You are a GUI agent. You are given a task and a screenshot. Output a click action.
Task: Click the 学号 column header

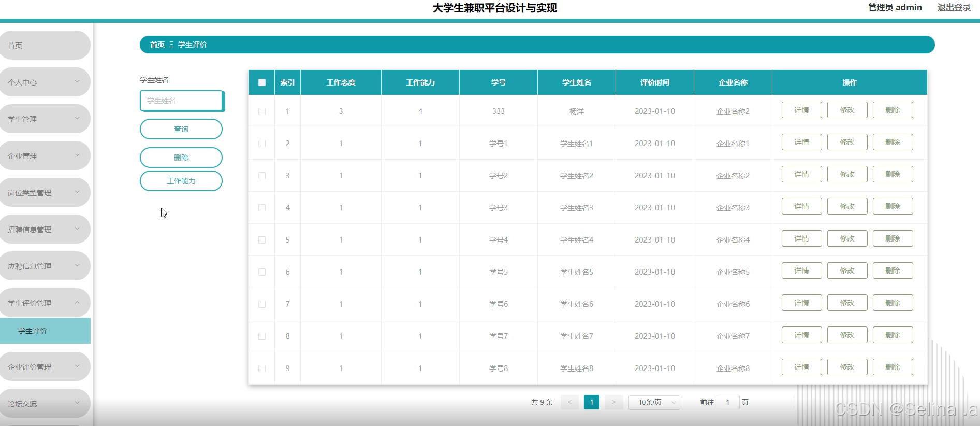pyautogui.click(x=499, y=82)
